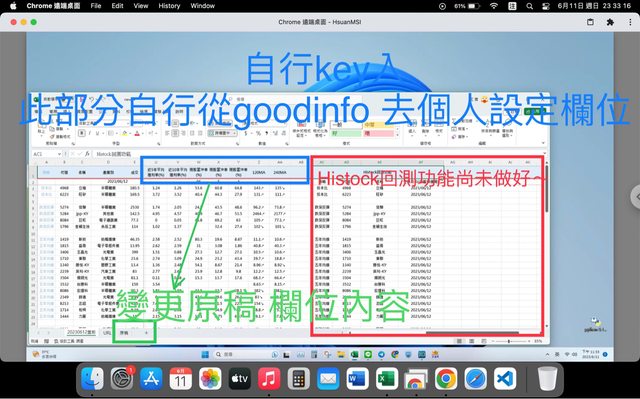
Task: Open the Music app in the Dock
Action: point(269,379)
